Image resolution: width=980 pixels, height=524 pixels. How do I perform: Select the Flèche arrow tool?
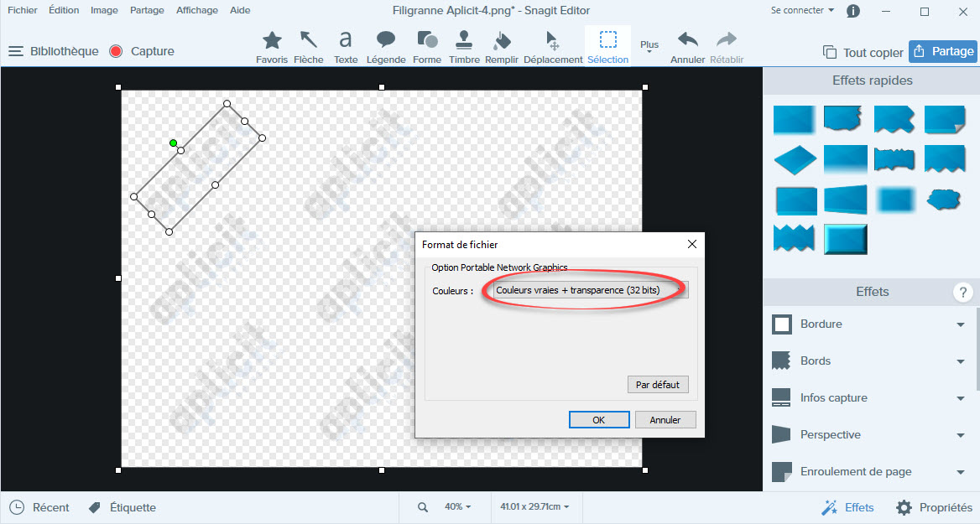(308, 48)
